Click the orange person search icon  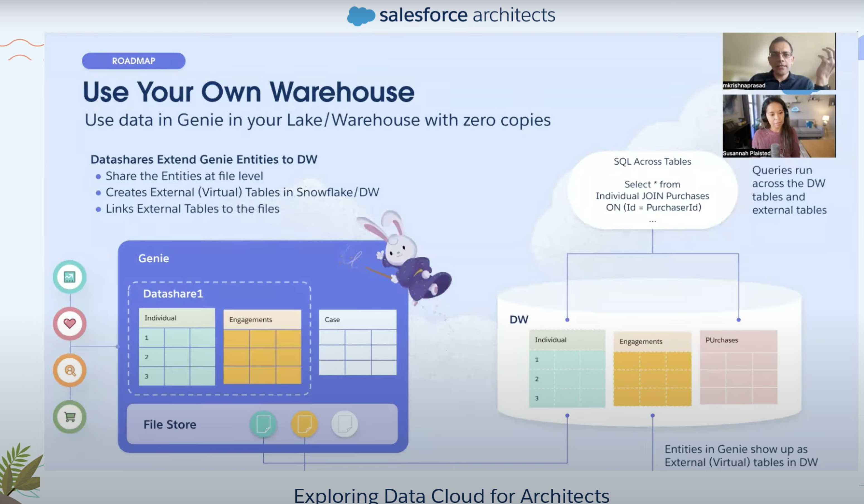(70, 370)
